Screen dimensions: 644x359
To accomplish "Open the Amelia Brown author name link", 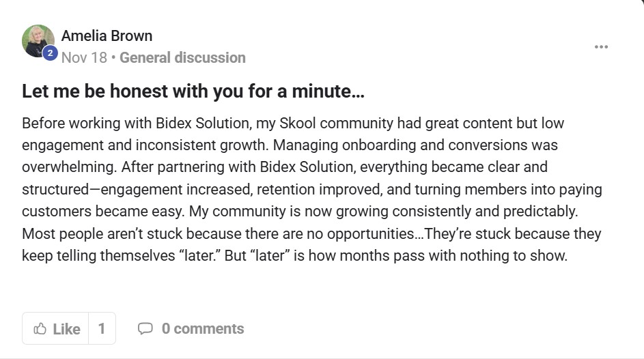I will 107,35.
